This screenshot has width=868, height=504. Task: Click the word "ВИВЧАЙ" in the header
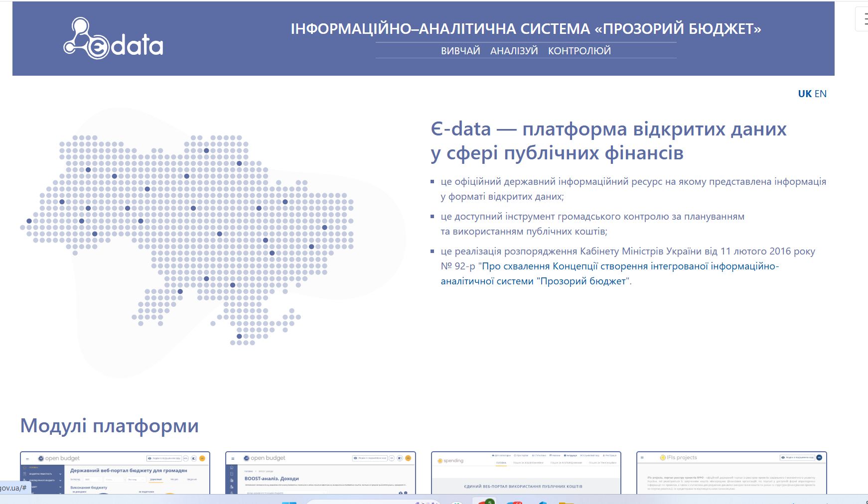tap(460, 51)
